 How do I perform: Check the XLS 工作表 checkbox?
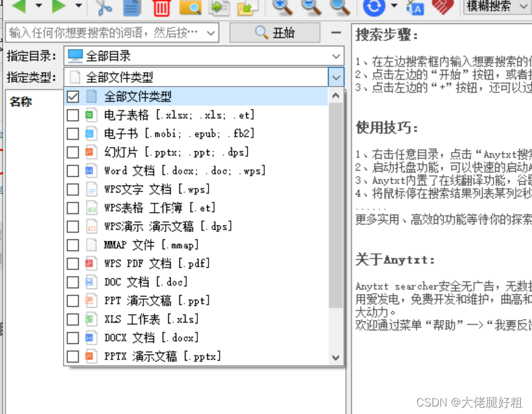[73, 319]
